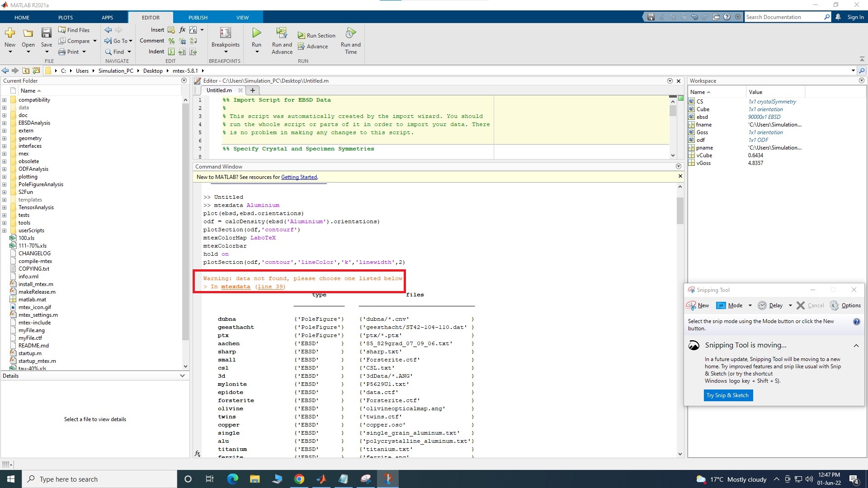This screenshot has width=868, height=488.
Task: Click the Command Window vertical scrollbar thumb
Action: tap(680, 210)
